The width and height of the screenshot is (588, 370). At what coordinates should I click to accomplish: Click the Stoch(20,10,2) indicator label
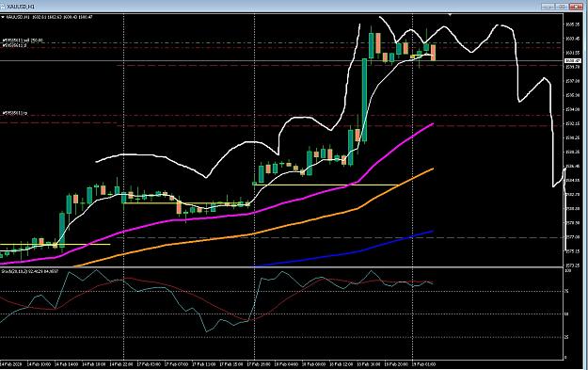pos(29,271)
